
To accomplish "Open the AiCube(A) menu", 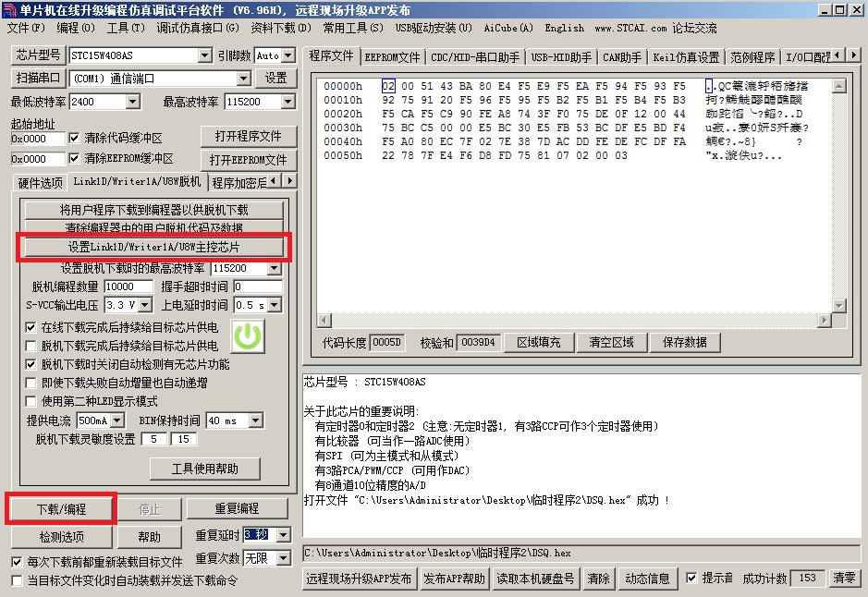I will pyautogui.click(x=508, y=28).
